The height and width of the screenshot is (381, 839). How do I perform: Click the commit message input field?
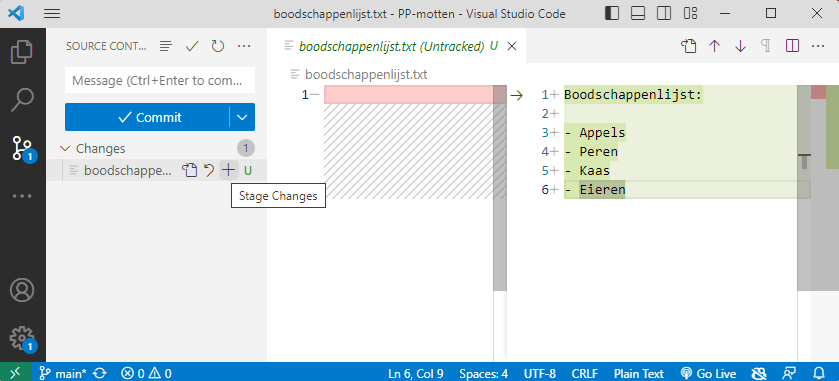pyautogui.click(x=160, y=80)
